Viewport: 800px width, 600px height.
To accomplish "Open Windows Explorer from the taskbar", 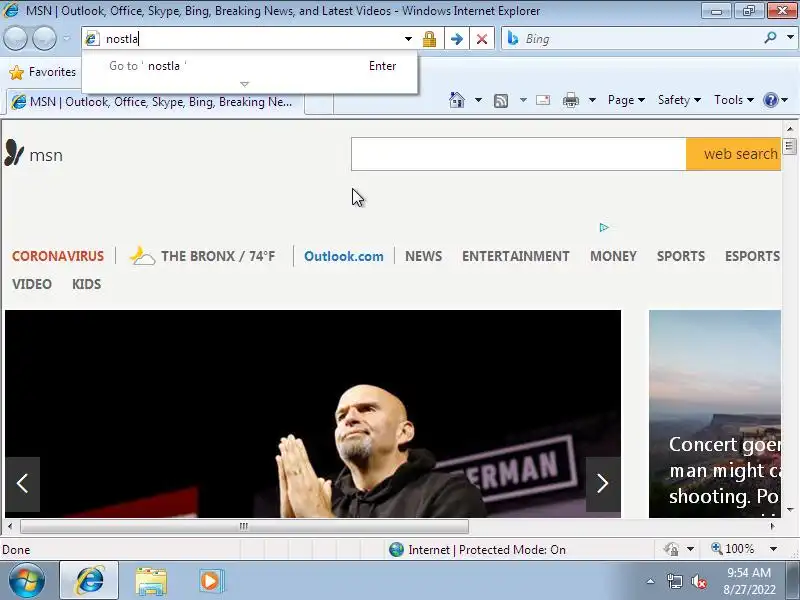I will click(x=151, y=581).
